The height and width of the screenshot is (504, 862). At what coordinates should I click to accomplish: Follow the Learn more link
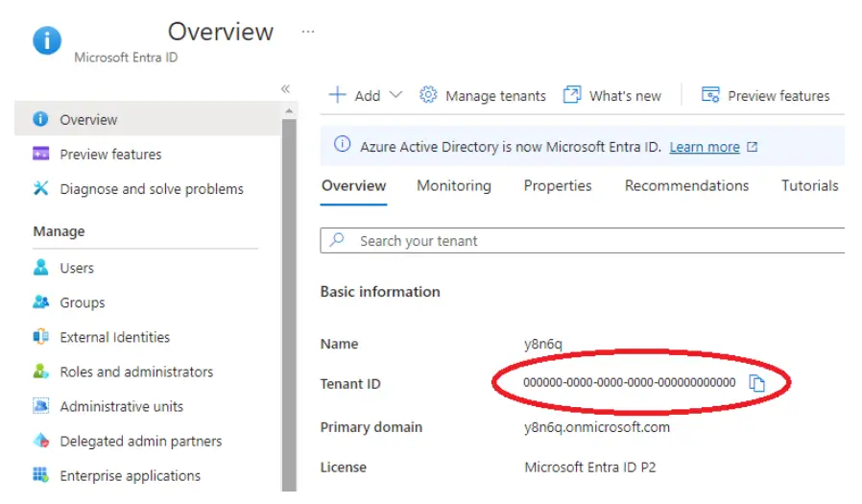point(705,147)
